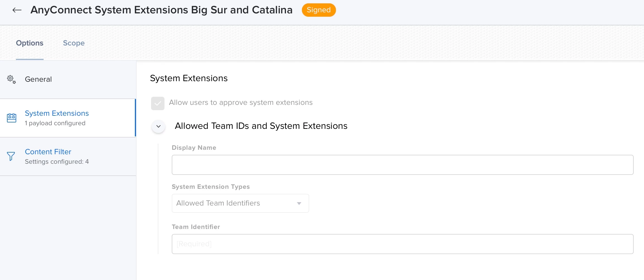Open Content Filter settings in sidebar
The width and height of the screenshot is (644, 280).
click(x=68, y=156)
